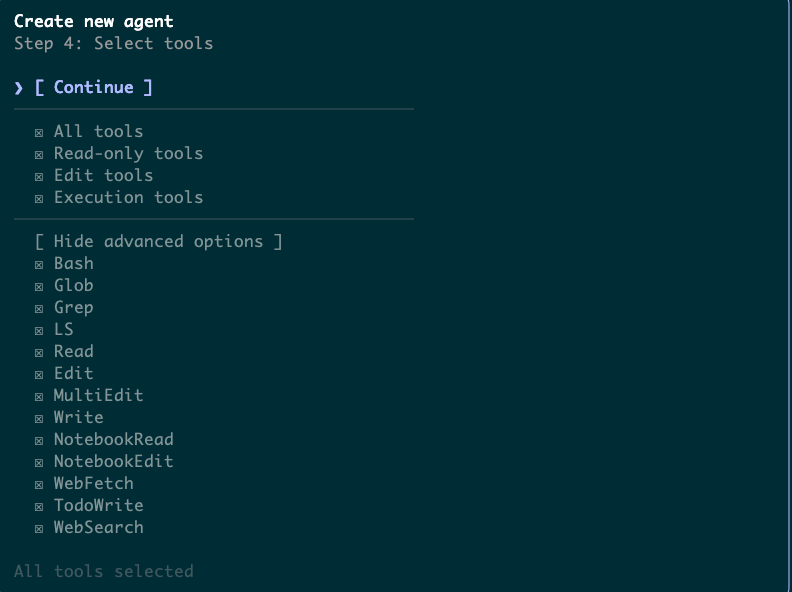Toggle the Glob tool checkbox
The width and height of the screenshot is (792, 592).
(39, 286)
